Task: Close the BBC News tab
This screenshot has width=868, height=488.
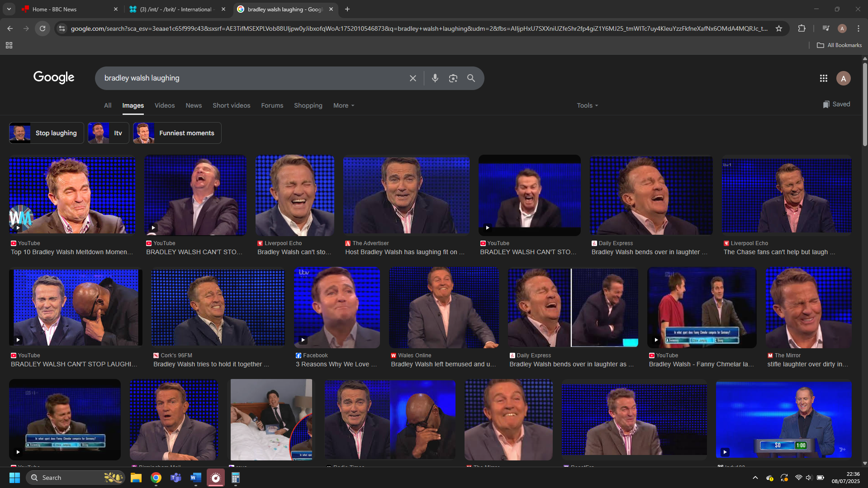Action: [x=115, y=9]
